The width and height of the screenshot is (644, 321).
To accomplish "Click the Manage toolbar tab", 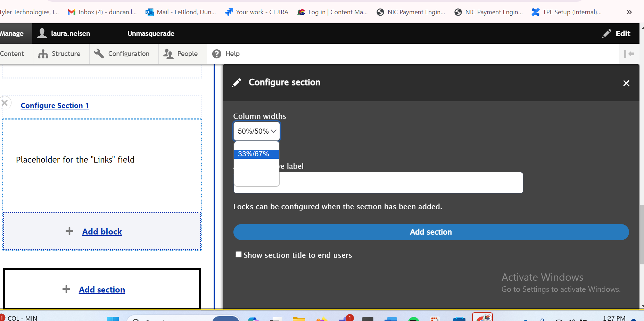I will tap(12, 34).
